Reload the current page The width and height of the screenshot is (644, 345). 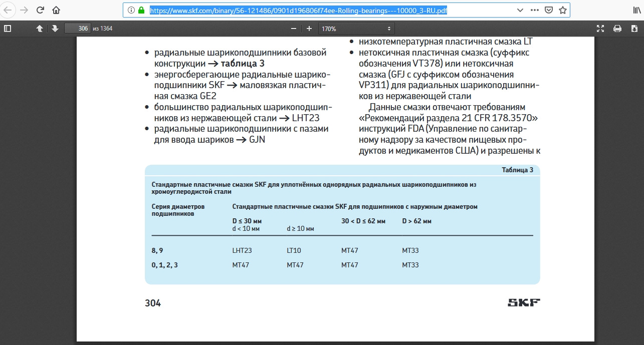[x=40, y=10]
